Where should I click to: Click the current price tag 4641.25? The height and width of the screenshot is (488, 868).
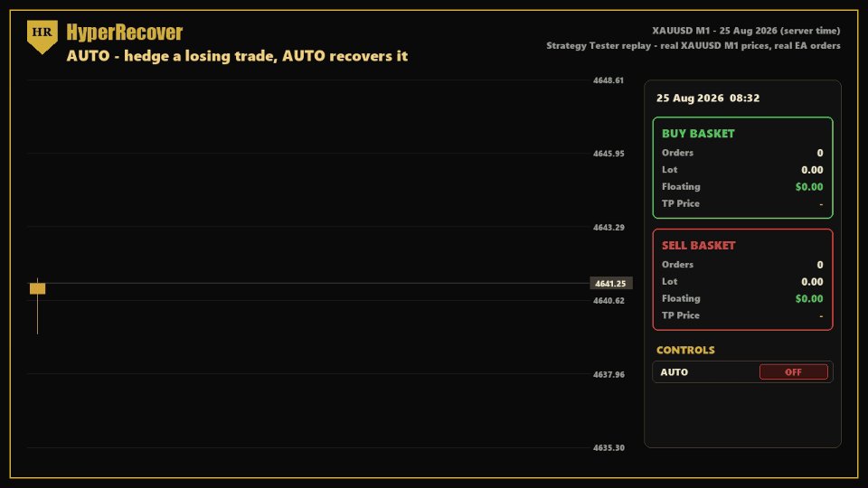click(611, 283)
